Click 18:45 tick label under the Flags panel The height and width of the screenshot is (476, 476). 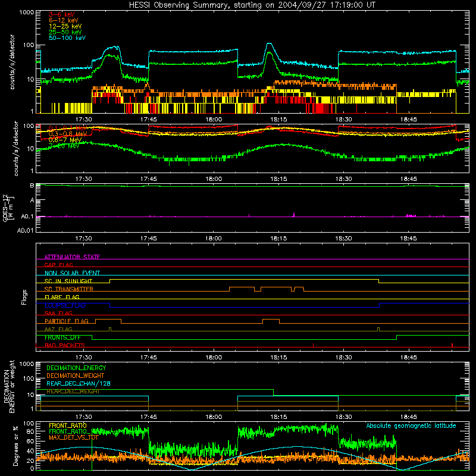408,358
